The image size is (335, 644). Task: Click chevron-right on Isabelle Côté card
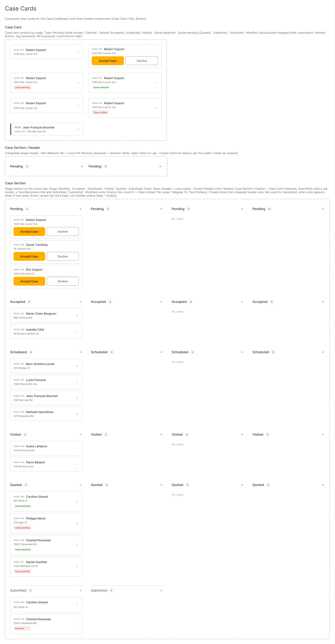coord(77,332)
